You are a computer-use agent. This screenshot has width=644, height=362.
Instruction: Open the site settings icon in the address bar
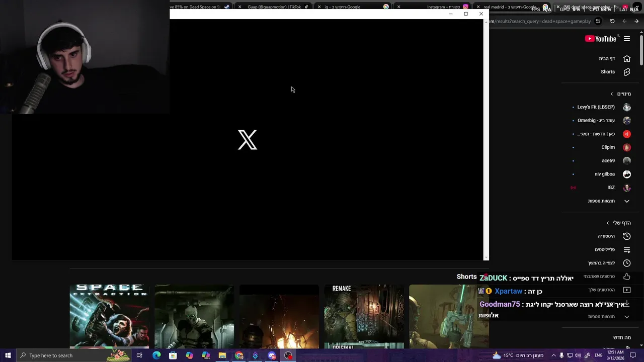tap(598, 21)
